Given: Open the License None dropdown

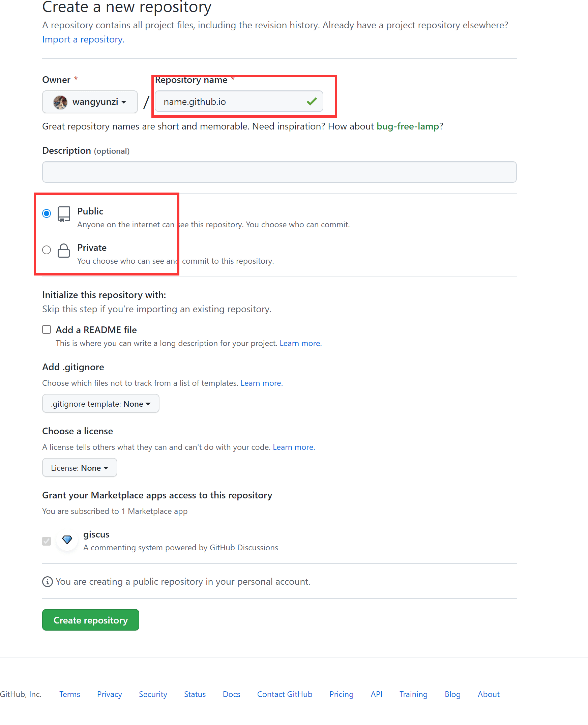Looking at the screenshot, I should pyautogui.click(x=80, y=467).
